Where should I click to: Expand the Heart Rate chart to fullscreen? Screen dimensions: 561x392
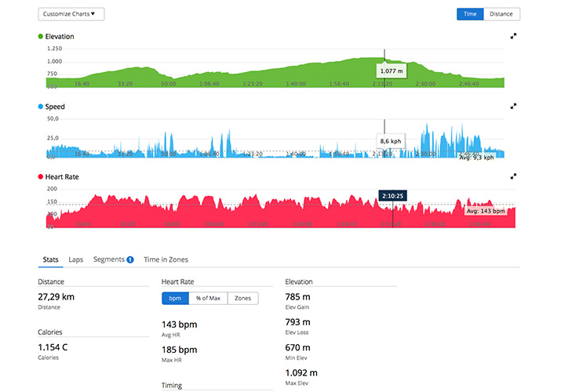[x=513, y=177]
